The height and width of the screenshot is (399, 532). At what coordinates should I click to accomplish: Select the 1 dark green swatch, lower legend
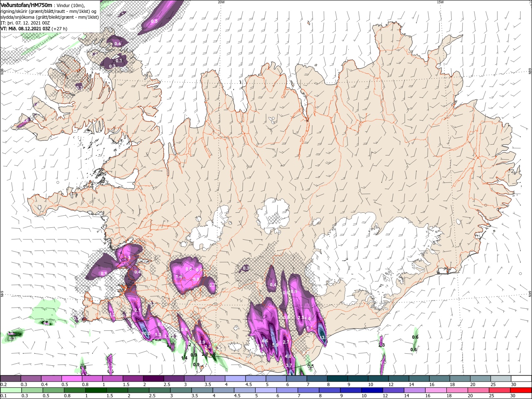tap(96, 390)
